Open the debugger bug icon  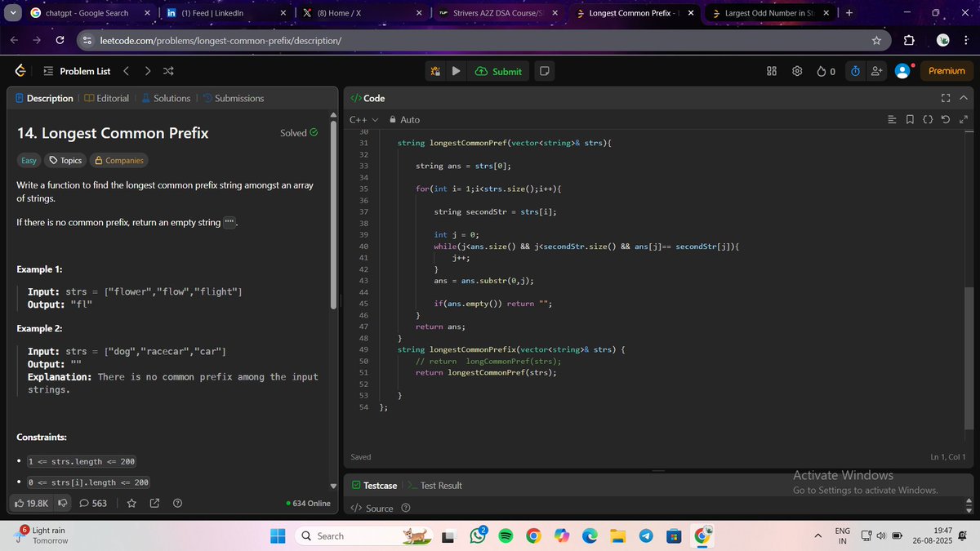pyautogui.click(x=437, y=71)
